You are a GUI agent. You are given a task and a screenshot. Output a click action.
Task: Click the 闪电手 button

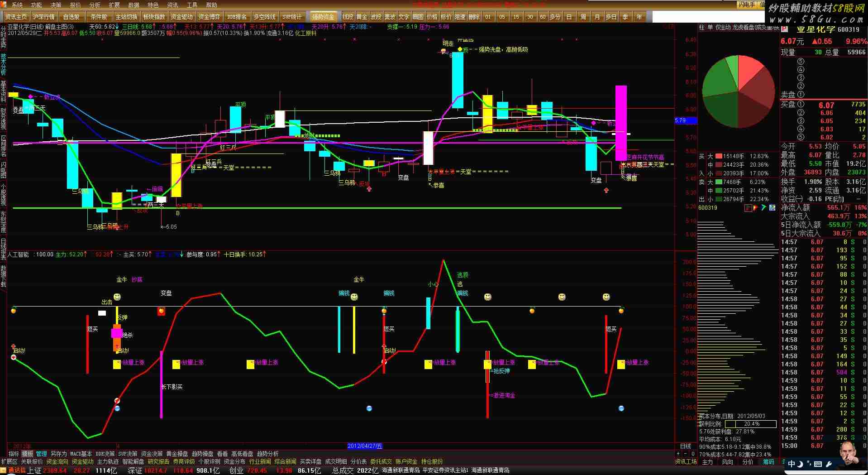746,5
